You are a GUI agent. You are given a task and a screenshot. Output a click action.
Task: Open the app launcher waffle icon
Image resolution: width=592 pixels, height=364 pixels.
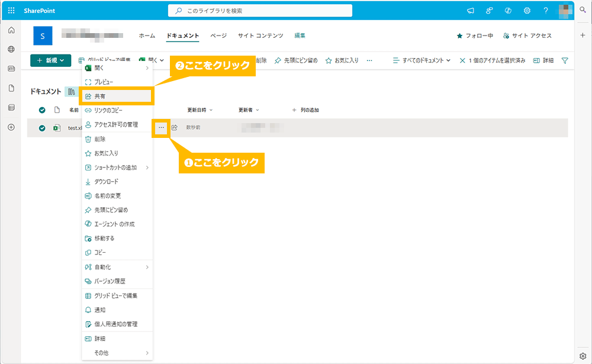11,11
